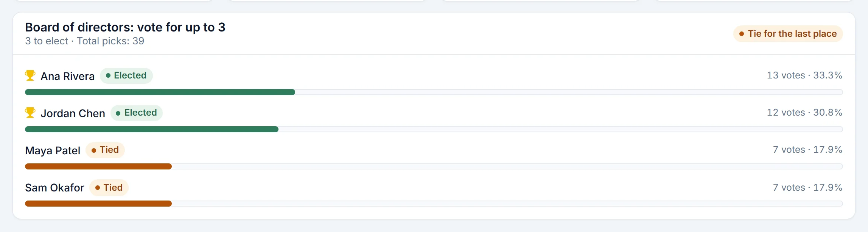
Task: Click the '13 votes · 33.3%' label
Action: tap(804, 75)
